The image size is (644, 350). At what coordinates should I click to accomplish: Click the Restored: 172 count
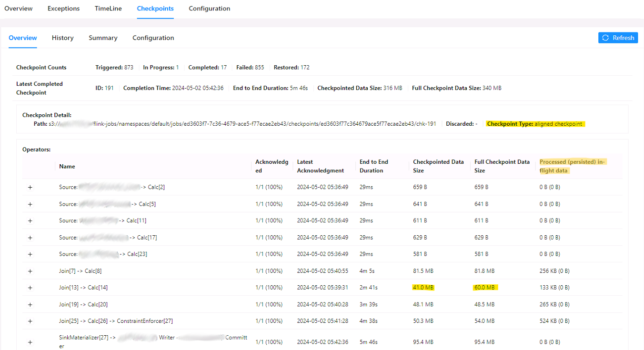tap(292, 68)
